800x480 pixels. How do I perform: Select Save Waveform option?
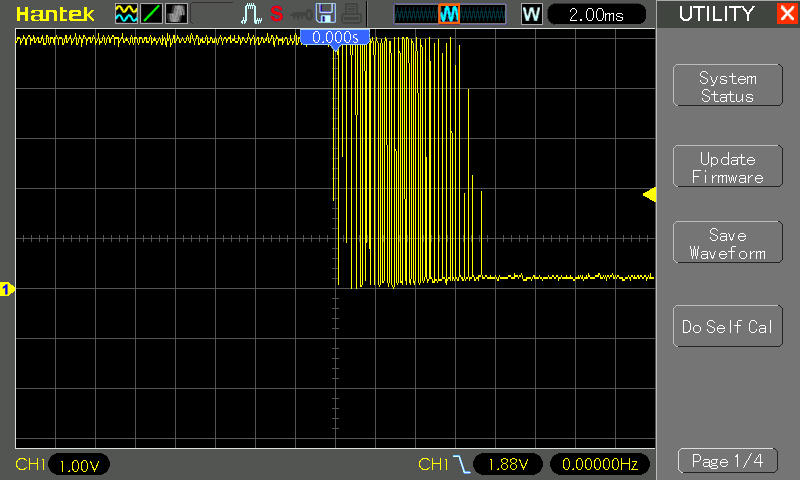(727, 244)
